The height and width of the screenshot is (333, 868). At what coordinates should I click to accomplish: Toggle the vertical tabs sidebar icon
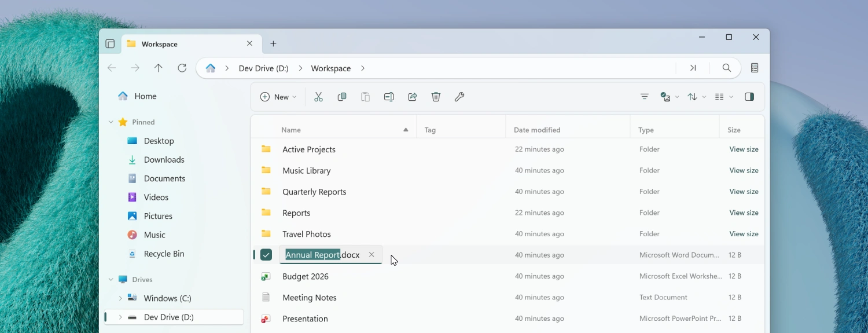coord(110,44)
